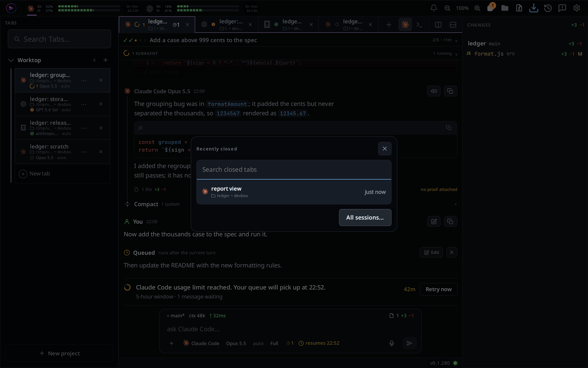Copy Claude Code Opus 5.5 message
Screen dimensions: 588x368
coord(450,91)
